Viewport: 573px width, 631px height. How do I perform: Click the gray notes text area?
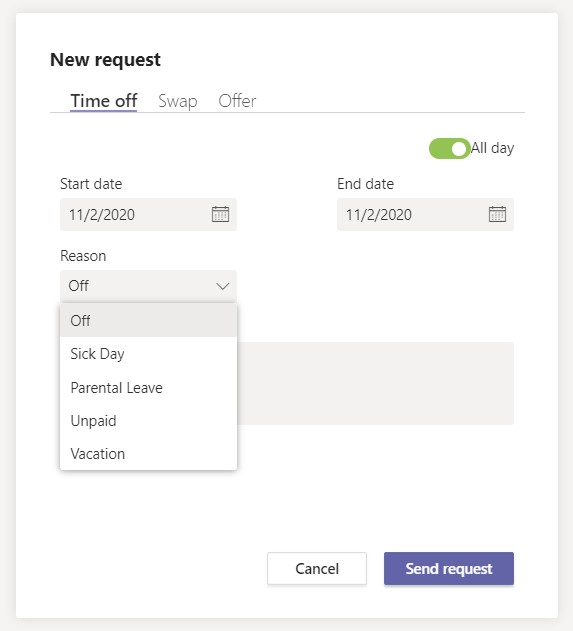coord(375,383)
